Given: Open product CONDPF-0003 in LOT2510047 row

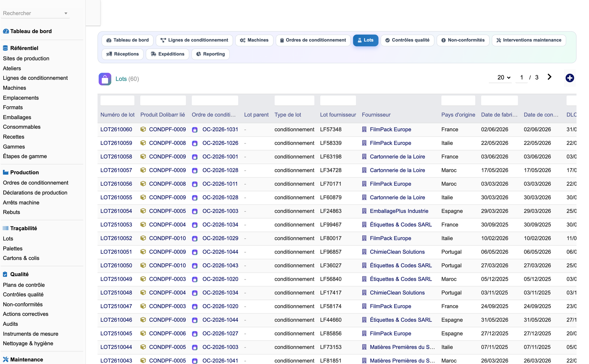Looking at the screenshot, I should 167,306.
